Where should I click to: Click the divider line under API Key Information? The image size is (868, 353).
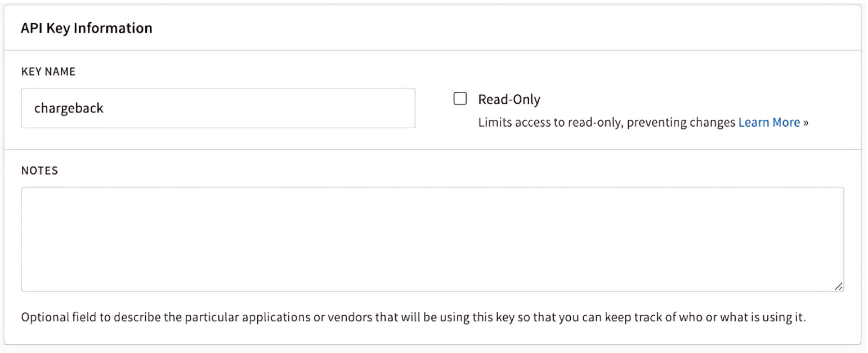pos(432,50)
